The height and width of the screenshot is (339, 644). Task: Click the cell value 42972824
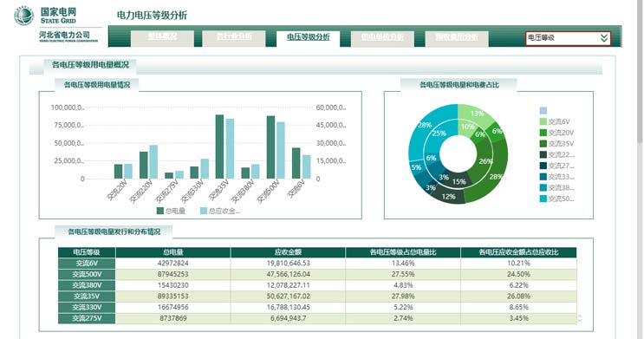[172, 264]
